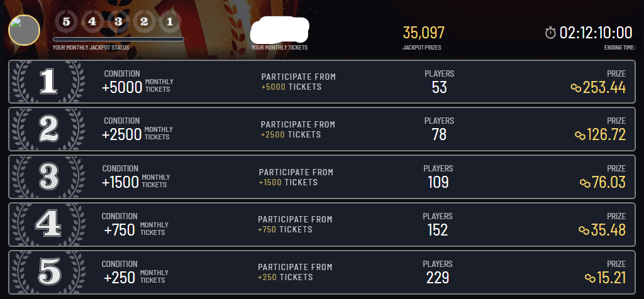Select the +2500 monthly tickets jackpot row

click(x=322, y=129)
